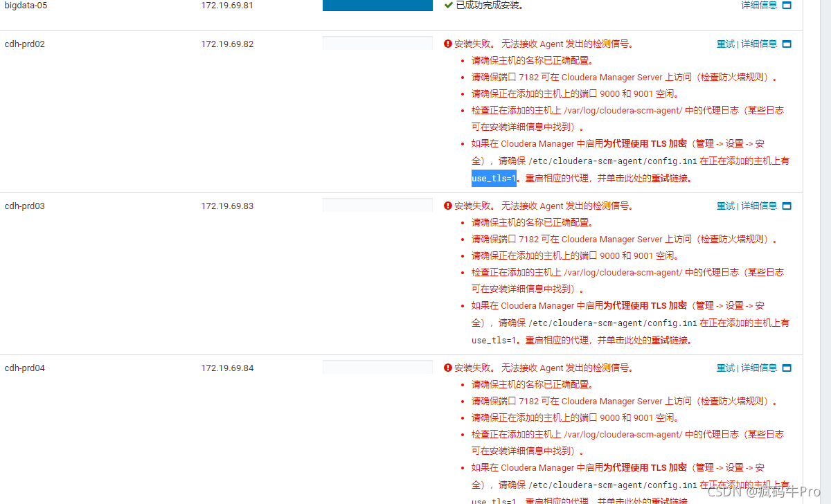This screenshot has width=831, height=504.
Task: Click hostname config hint under cdh-prd02
Action: (x=532, y=60)
